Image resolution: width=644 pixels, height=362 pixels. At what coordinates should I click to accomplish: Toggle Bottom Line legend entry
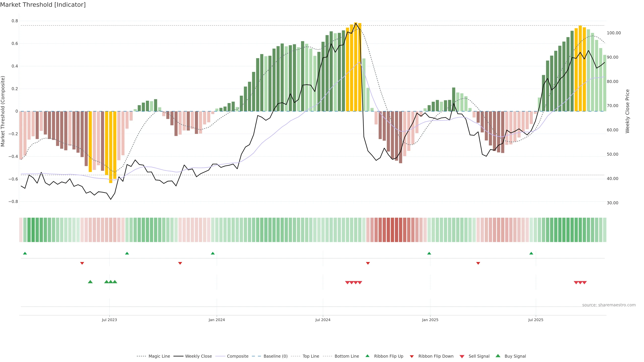pyautogui.click(x=346, y=356)
